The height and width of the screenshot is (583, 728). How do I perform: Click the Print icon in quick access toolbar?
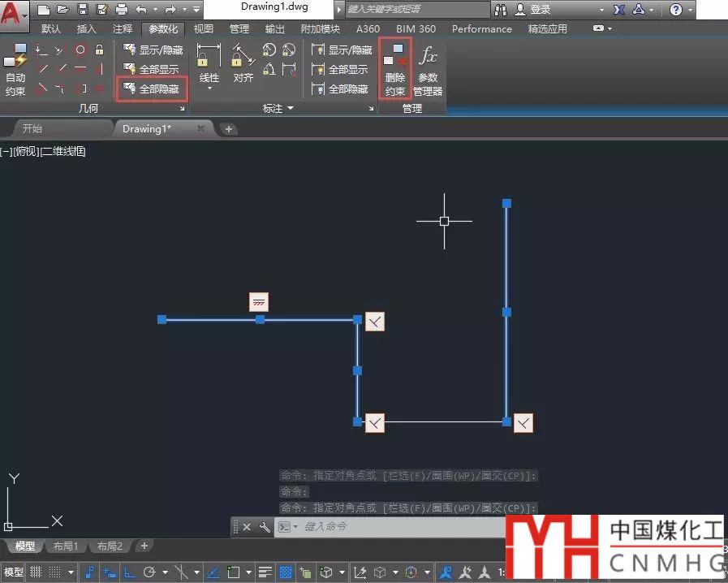click(121, 10)
